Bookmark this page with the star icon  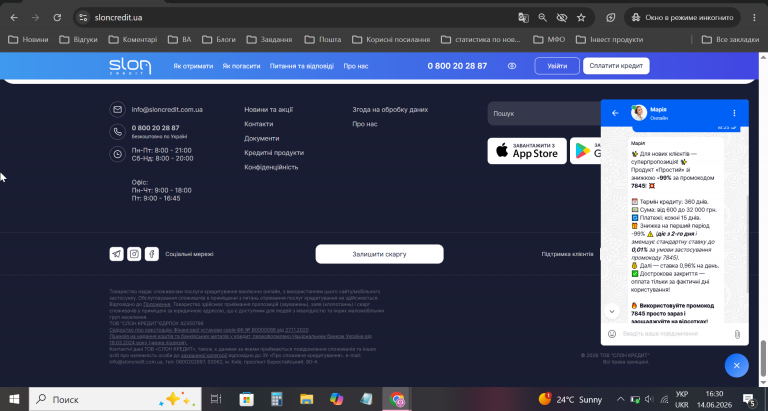[581, 18]
